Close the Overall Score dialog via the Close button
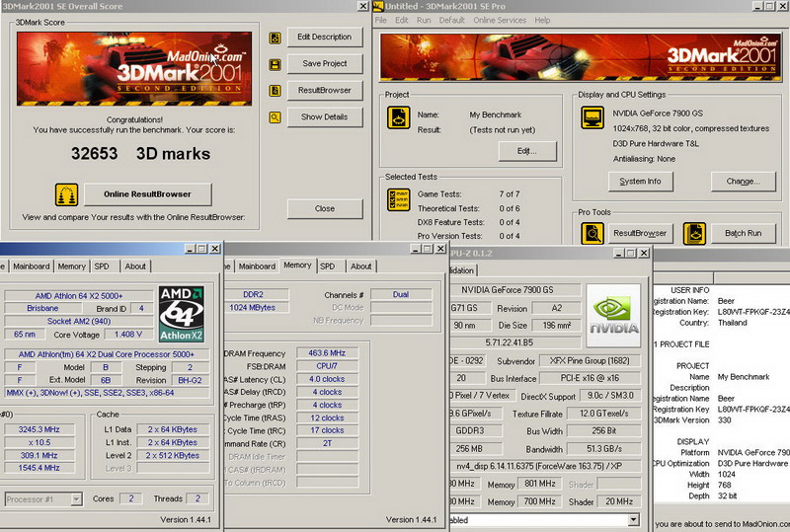790x532 pixels. [x=325, y=208]
